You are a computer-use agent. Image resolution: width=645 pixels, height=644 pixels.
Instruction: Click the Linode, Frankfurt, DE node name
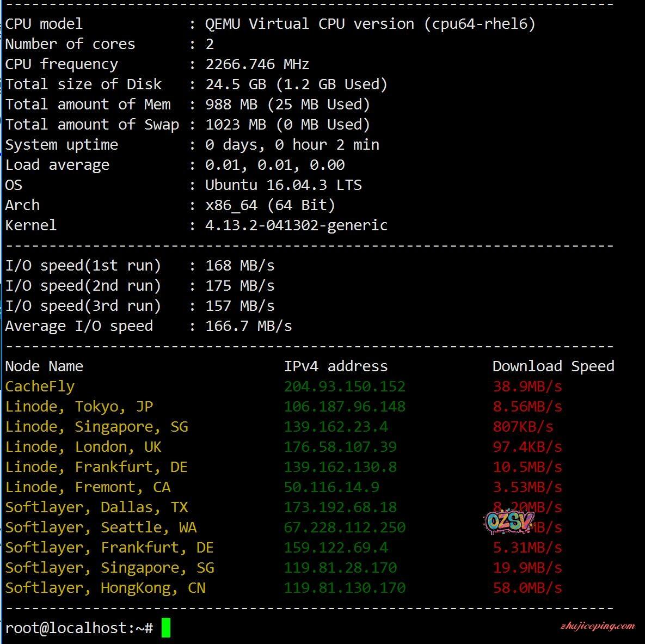coord(96,467)
